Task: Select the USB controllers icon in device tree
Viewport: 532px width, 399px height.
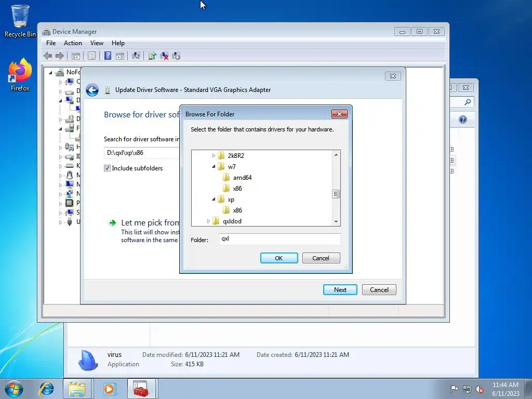Action: pyautogui.click(x=70, y=222)
